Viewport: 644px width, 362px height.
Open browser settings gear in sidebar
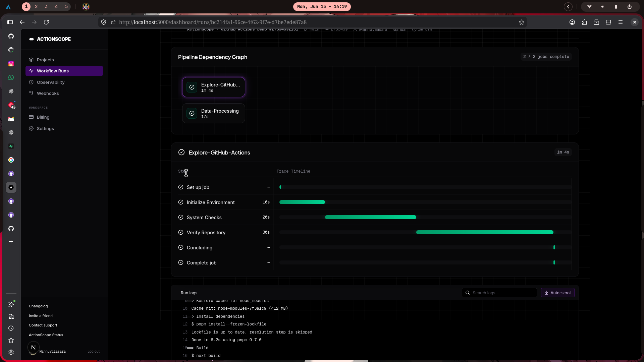click(x=11, y=352)
